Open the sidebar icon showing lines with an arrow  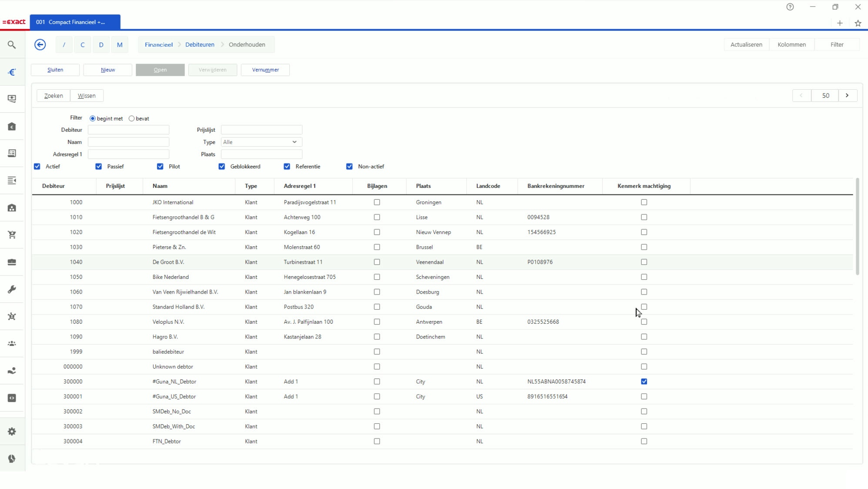click(12, 181)
